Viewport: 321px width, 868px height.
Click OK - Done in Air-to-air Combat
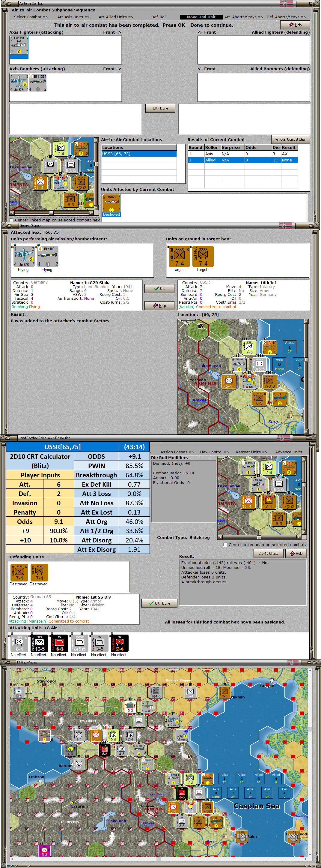tap(160, 108)
